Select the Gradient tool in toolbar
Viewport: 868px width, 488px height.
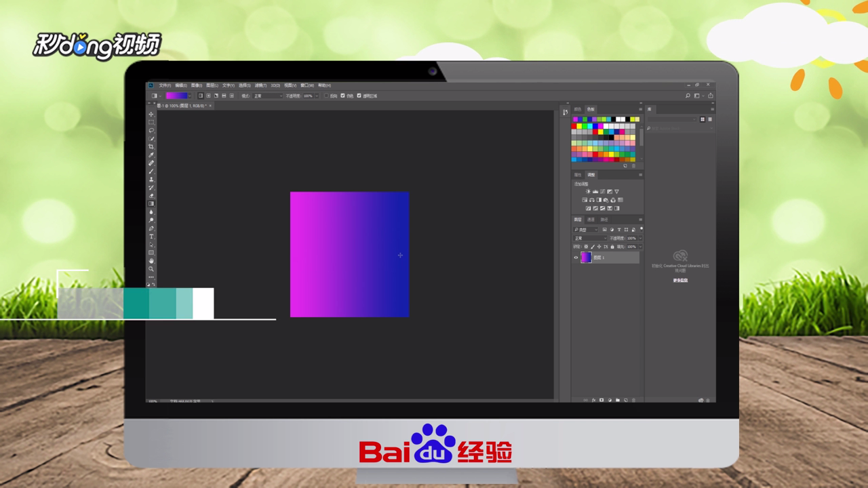click(x=151, y=203)
